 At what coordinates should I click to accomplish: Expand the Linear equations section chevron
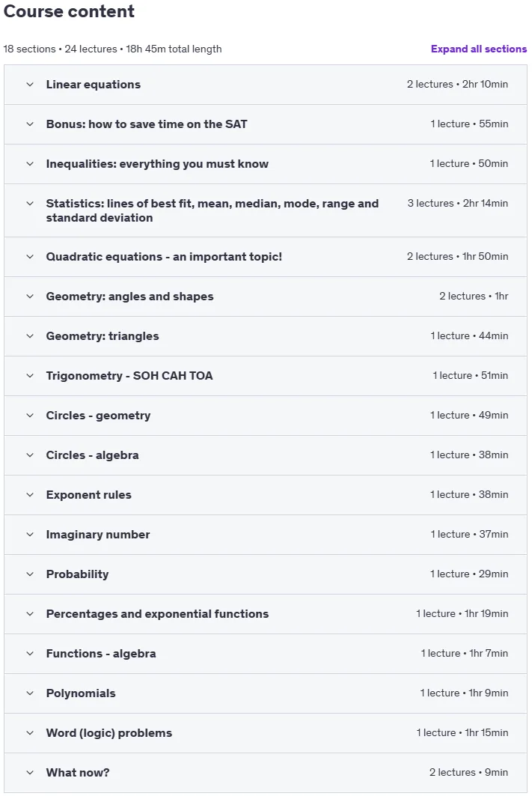[30, 85]
